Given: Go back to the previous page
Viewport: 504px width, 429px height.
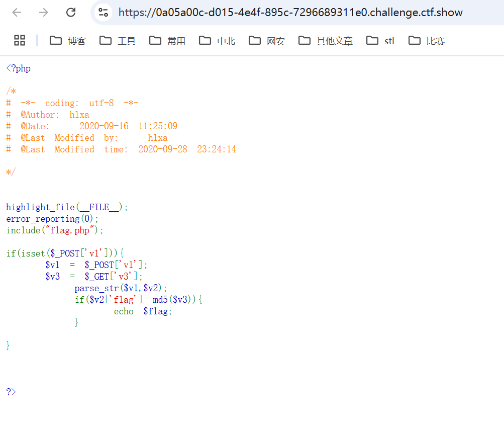Looking at the screenshot, I should (17, 13).
